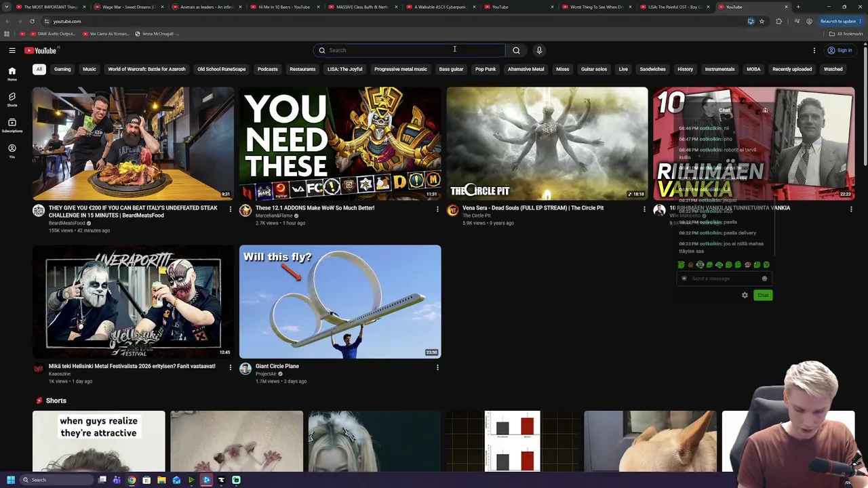
Task: Open Shorts in the left sidebar
Action: [x=12, y=100]
